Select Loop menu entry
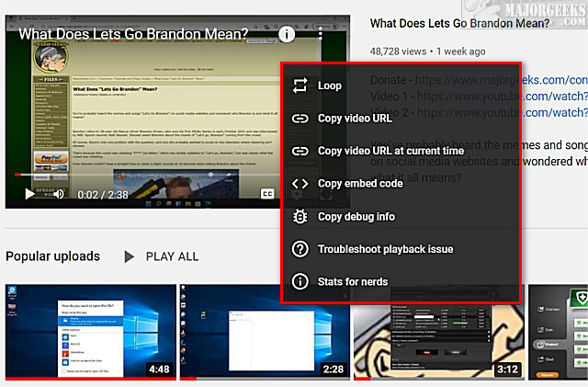588x387 pixels. coord(401,85)
